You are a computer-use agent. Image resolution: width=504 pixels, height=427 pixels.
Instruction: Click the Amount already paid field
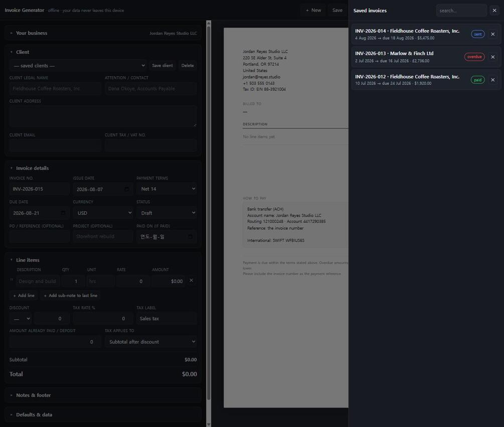click(x=55, y=342)
